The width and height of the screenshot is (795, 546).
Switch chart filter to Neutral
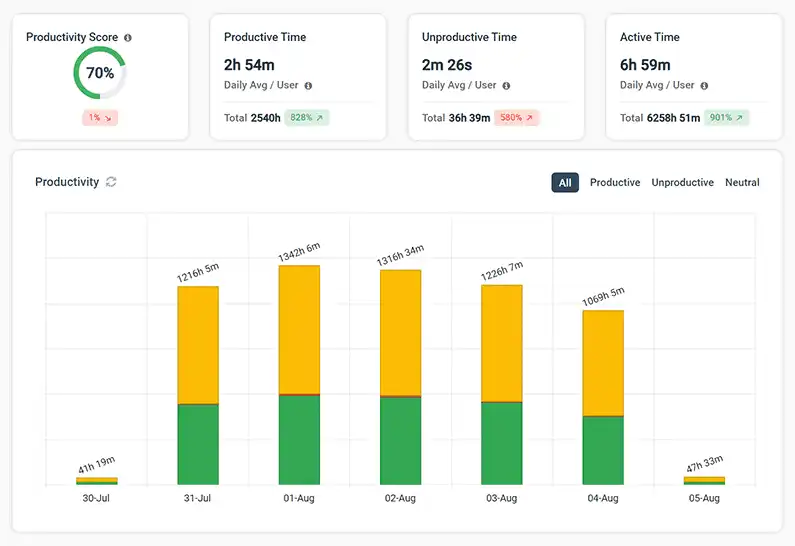tap(742, 183)
